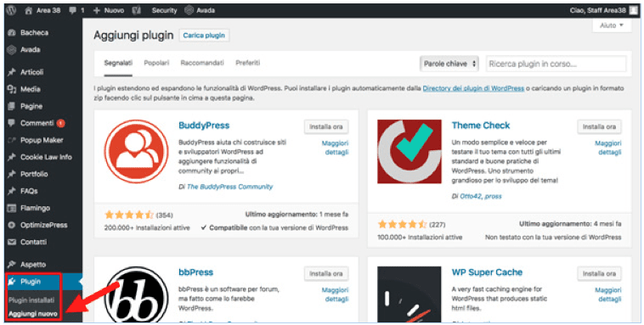Click the plus Nuovo icon in admin bar
644x325 pixels.
97,11
